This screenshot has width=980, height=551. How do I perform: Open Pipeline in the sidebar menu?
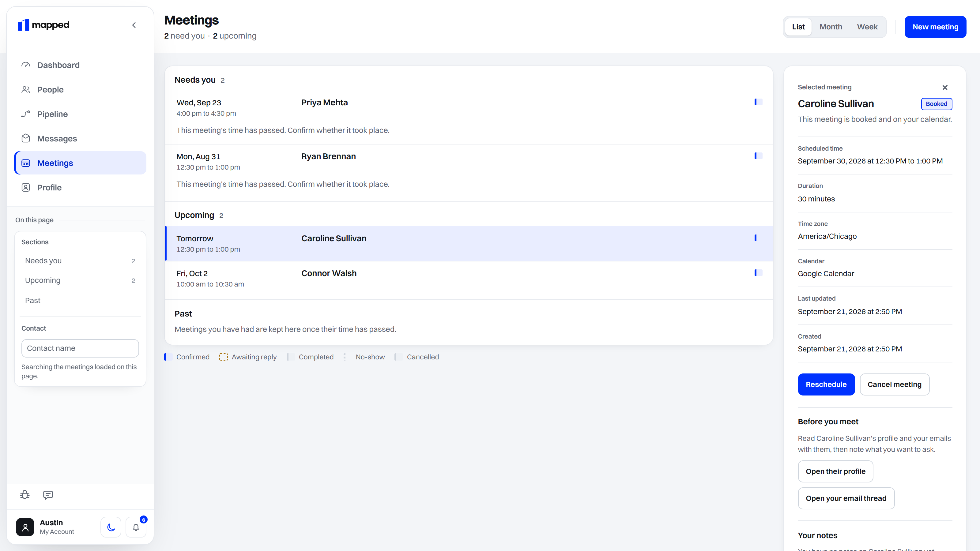(x=80, y=114)
